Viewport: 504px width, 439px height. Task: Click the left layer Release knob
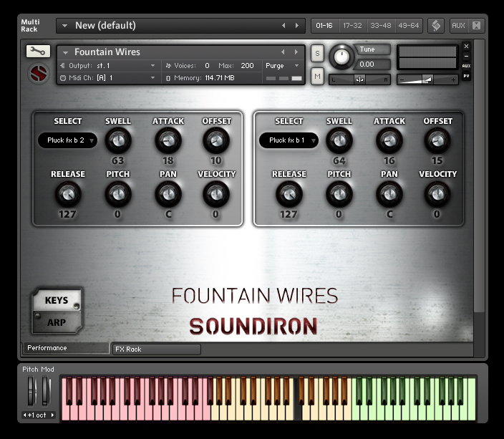68,194
